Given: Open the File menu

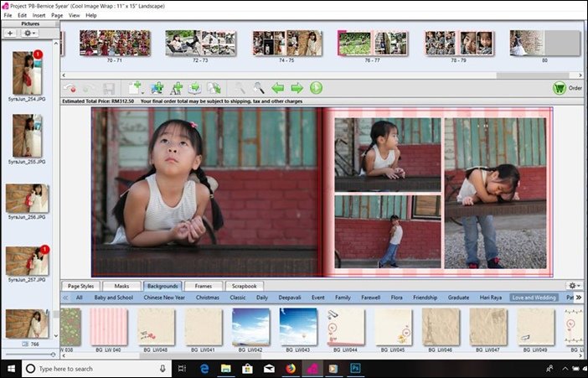Looking at the screenshot, I should coord(8,15).
